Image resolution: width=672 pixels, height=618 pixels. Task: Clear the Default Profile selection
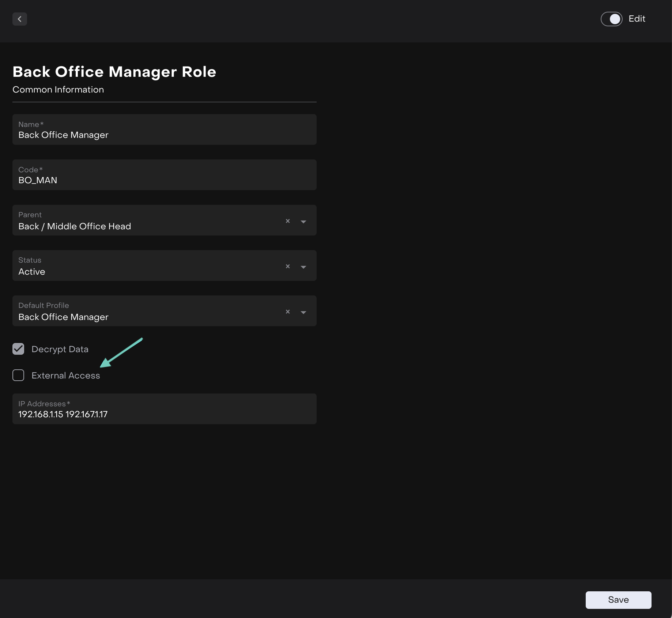[288, 312]
